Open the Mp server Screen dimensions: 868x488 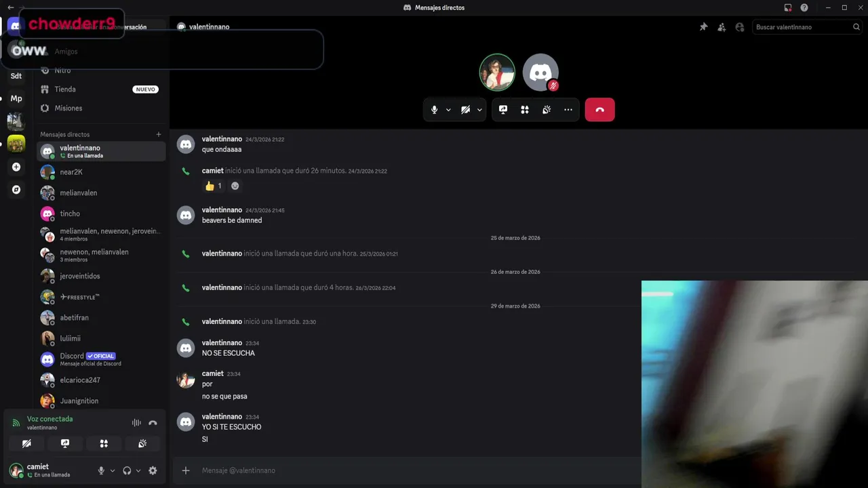click(16, 98)
